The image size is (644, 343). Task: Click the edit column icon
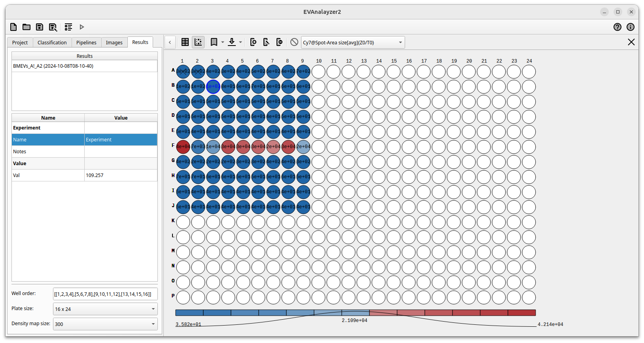pyautogui.click(x=266, y=42)
